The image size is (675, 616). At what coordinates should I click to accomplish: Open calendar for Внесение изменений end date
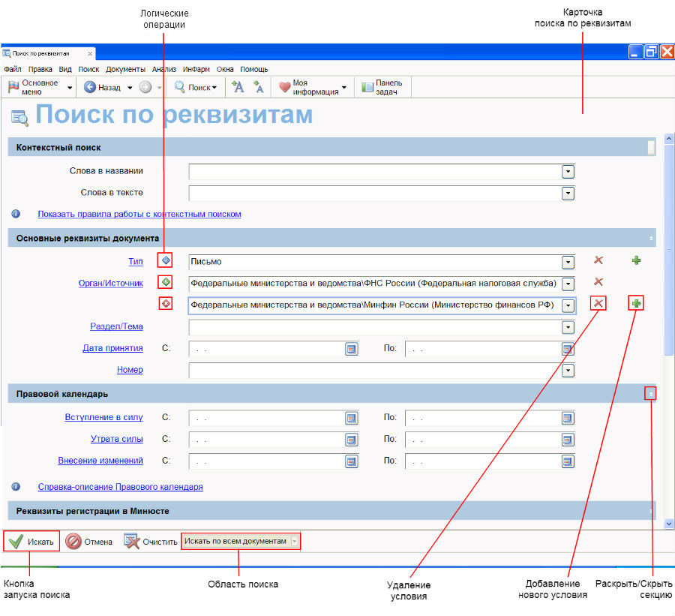tap(568, 461)
